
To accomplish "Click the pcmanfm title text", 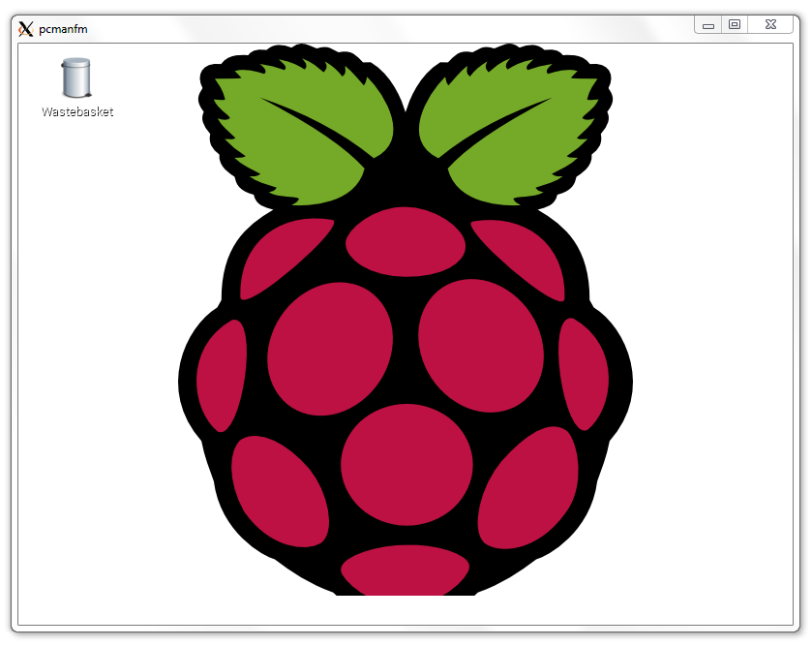I will coord(61,29).
